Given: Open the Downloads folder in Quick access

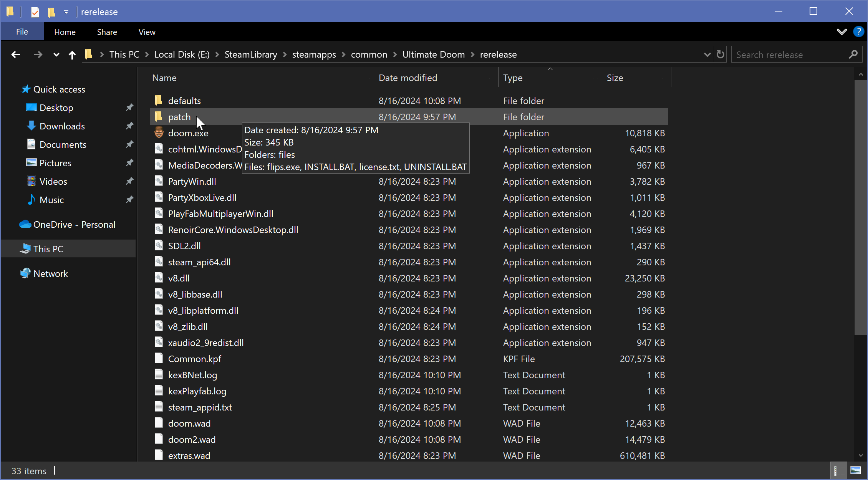Looking at the screenshot, I should (x=62, y=126).
